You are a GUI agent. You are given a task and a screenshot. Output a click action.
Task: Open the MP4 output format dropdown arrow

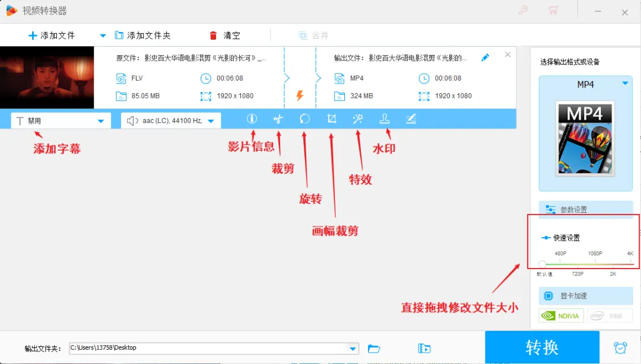[625, 84]
